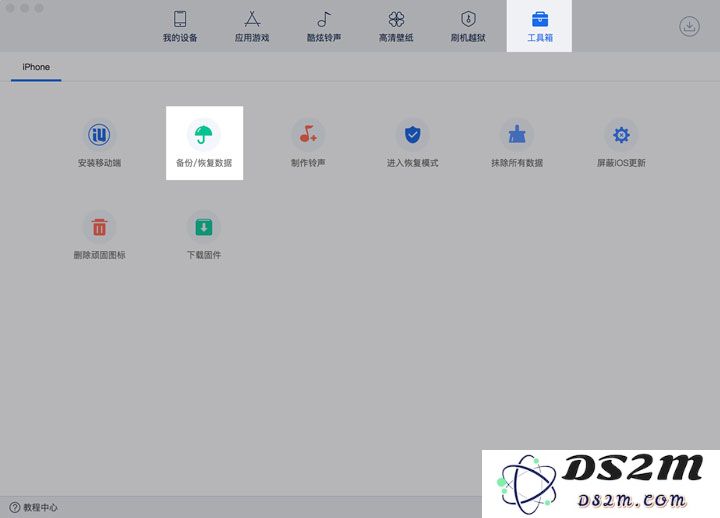Viewport: 720px width, 518px height.
Task: Open the 屏蔽iOS更新 block iOS update tool
Action: click(x=621, y=143)
